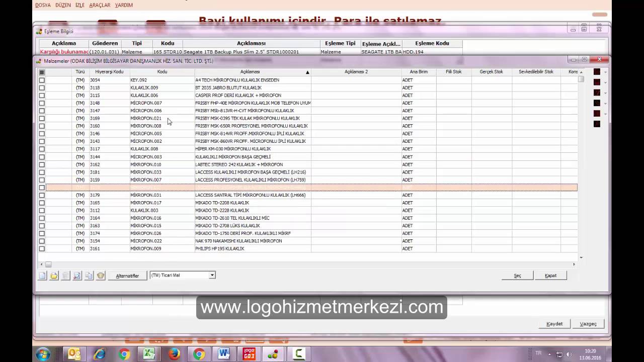The image size is (644, 362).
Task: Click the Vazgeç button
Action: click(x=588, y=324)
